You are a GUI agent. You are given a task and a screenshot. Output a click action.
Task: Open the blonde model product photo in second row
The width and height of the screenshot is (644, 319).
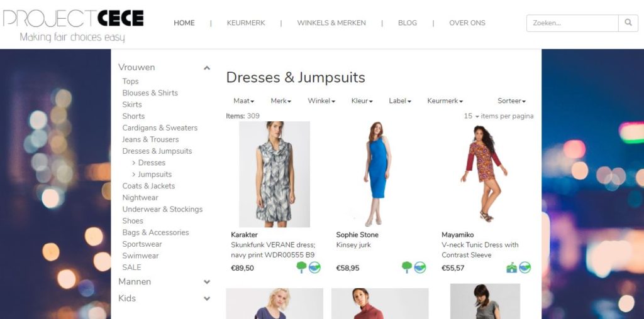[x=274, y=303]
